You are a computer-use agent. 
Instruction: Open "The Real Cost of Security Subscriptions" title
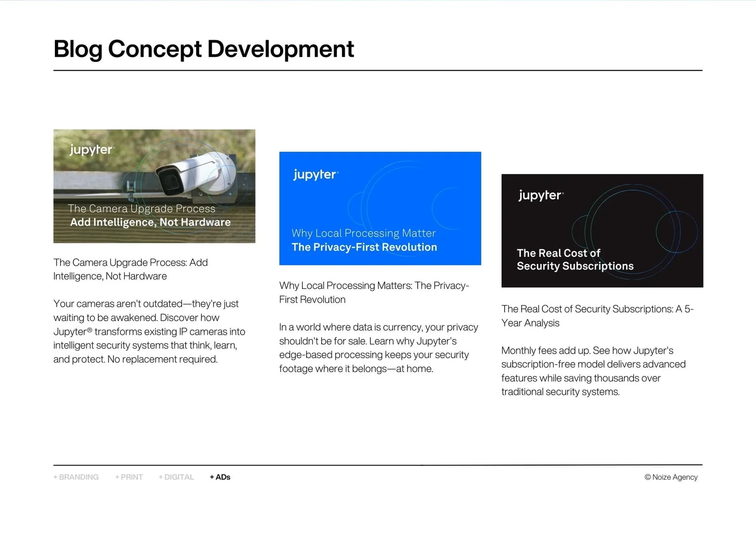coord(597,316)
